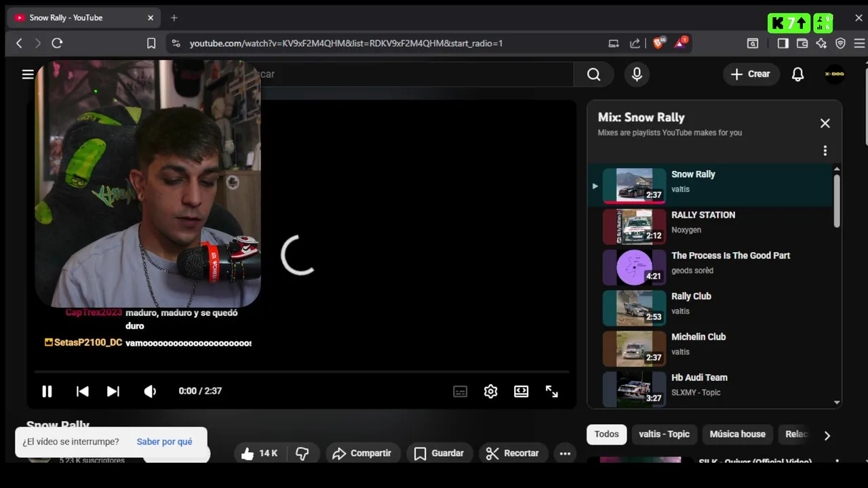868x488 pixels.
Task: Skip to the next video
Action: 113,391
